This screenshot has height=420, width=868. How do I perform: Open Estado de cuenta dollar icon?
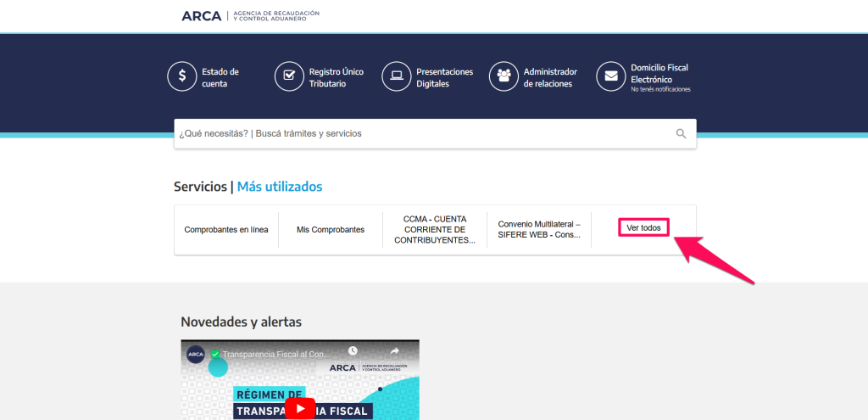pos(181,76)
